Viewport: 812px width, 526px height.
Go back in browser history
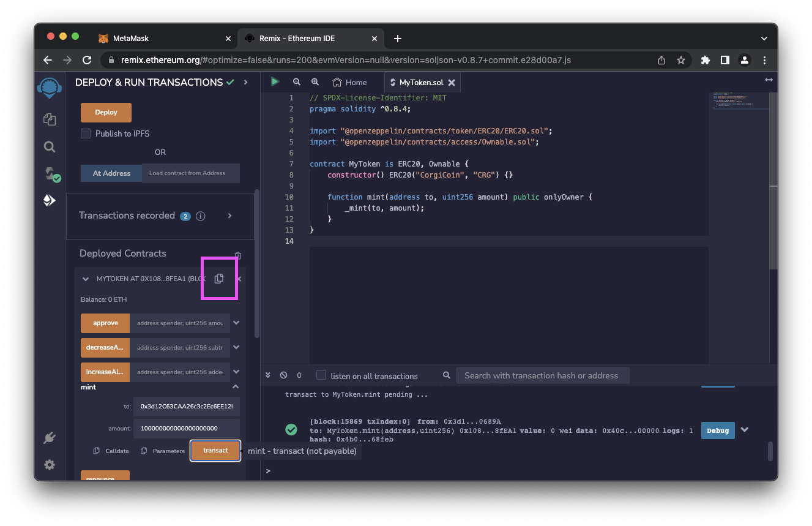click(x=48, y=60)
